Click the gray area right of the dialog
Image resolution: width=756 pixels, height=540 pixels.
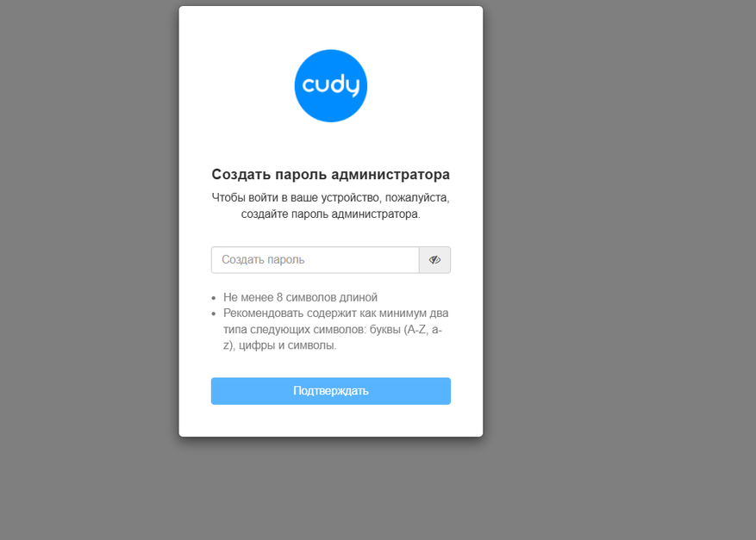pyautogui.click(x=620, y=270)
